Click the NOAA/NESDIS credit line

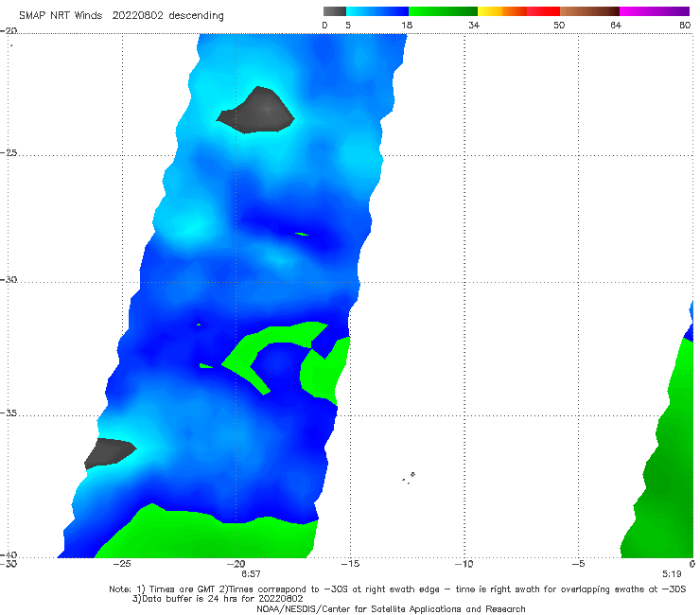[391, 608]
